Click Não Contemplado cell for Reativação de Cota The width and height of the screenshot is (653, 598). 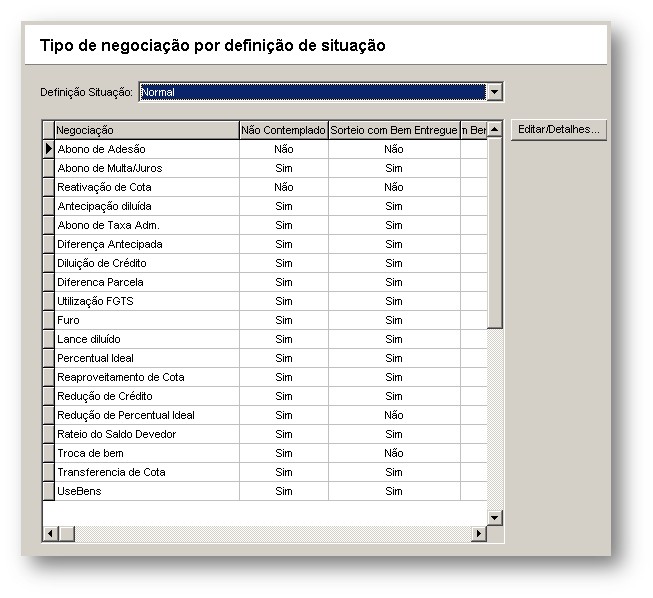[x=284, y=187]
